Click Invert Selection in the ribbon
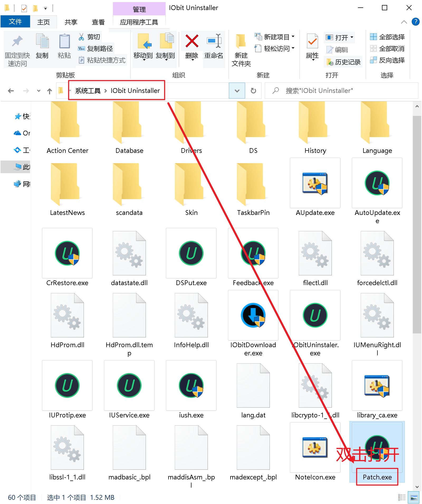422x504 pixels. pyautogui.click(x=387, y=60)
